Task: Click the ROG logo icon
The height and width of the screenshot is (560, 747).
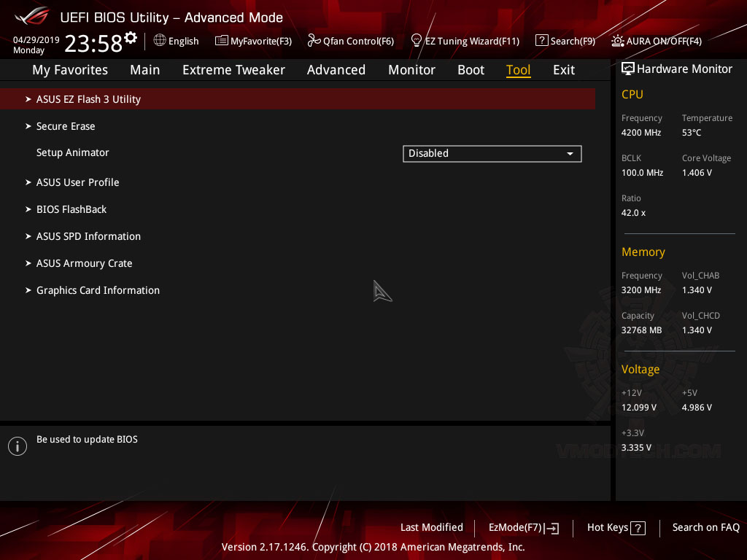Action: pyautogui.click(x=31, y=16)
